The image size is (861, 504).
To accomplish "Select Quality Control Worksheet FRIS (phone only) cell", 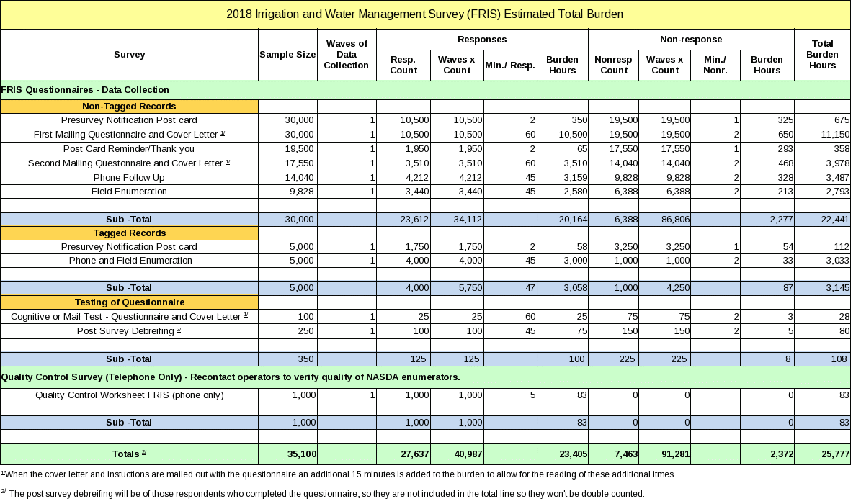I will coord(129,395).
